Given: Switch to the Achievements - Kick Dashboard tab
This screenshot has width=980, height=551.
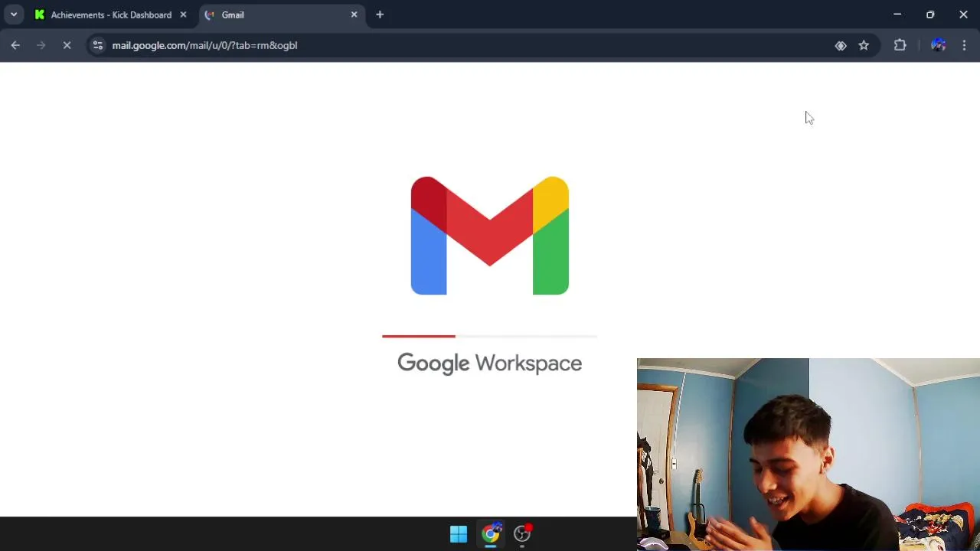Looking at the screenshot, I should point(111,15).
